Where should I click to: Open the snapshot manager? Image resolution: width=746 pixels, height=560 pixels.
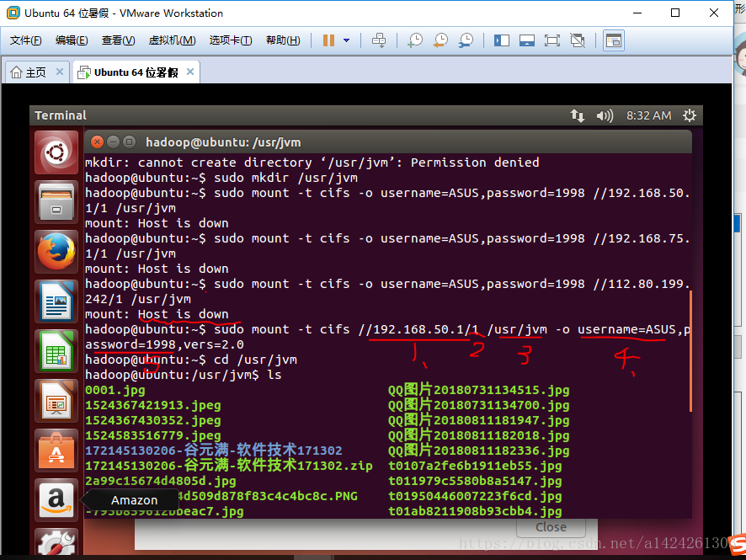466,40
